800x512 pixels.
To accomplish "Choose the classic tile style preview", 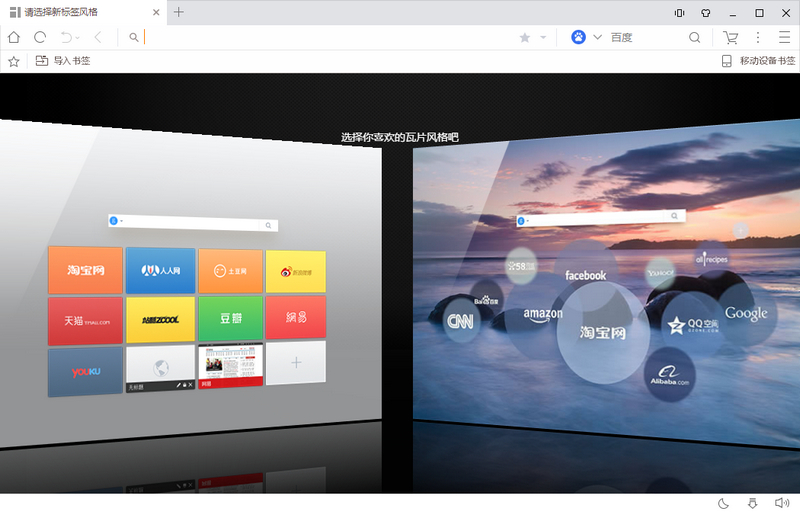I will point(191,284).
